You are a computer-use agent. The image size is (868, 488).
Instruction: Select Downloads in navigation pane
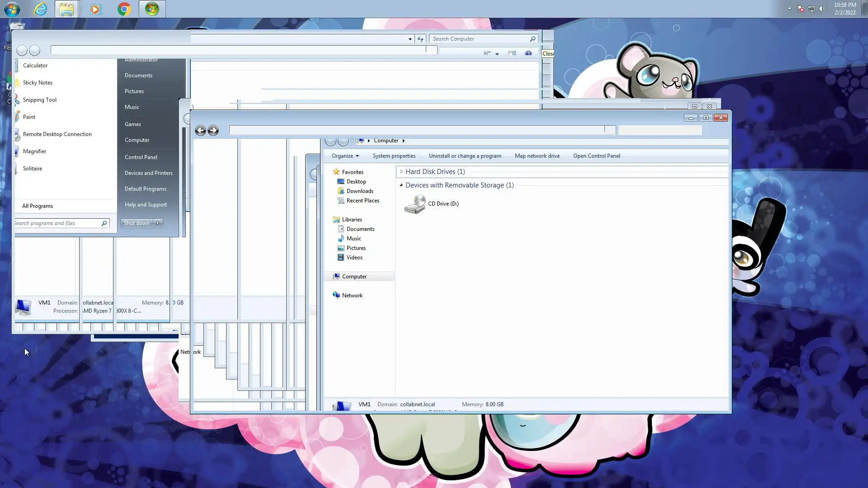pos(359,191)
